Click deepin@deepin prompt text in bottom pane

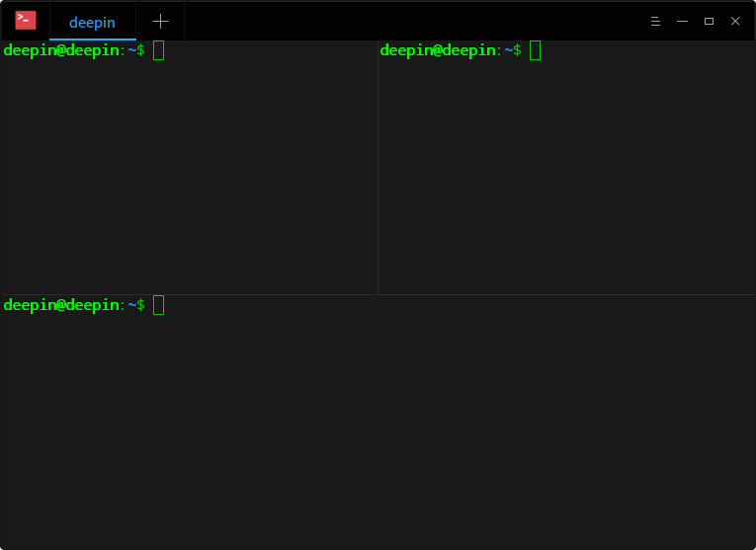pyautogui.click(x=60, y=305)
